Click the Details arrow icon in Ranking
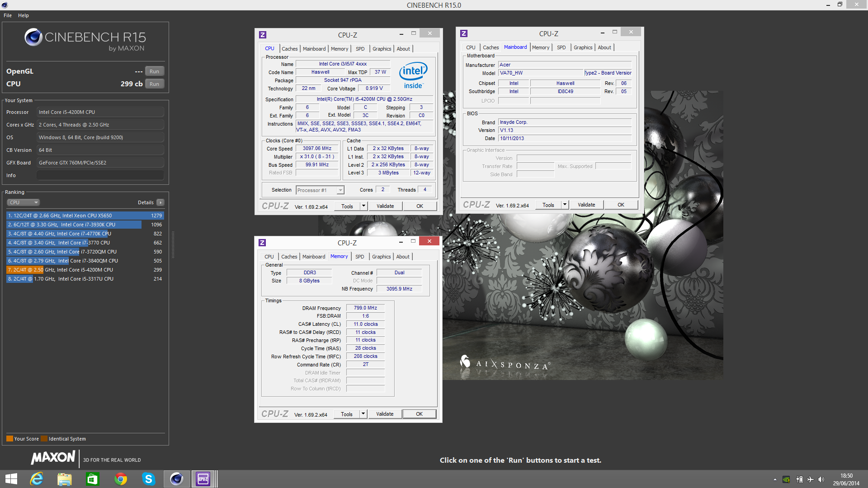The height and width of the screenshot is (488, 868). 160,202
